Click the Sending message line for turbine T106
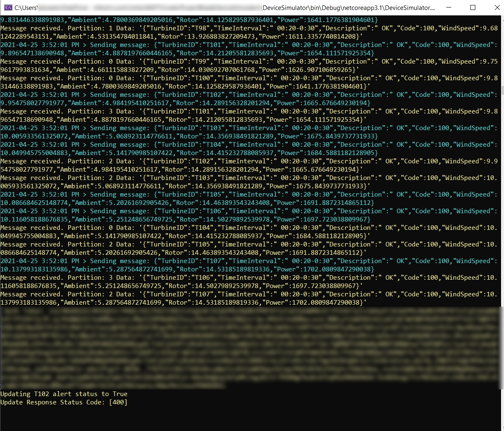504x431 pixels. pyautogui.click(x=248, y=211)
